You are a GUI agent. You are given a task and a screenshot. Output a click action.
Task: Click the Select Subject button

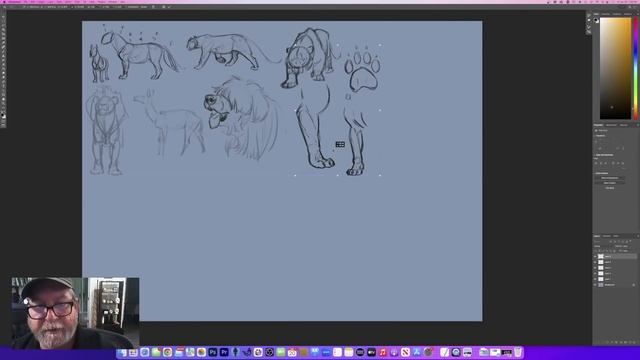[610, 183]
